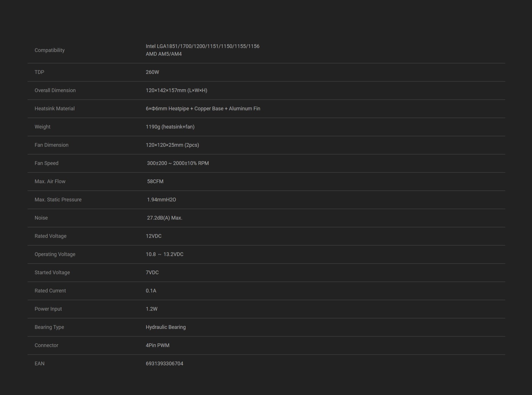Select the 12VDC rated voltage value
Viewport: 532px width, 395px height.
(x=153, y=236)
